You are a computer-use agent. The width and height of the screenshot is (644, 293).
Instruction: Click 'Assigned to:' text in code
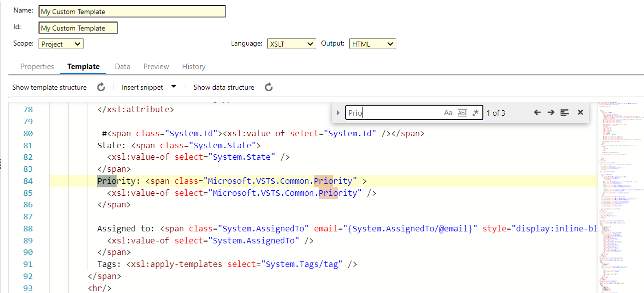126,228
